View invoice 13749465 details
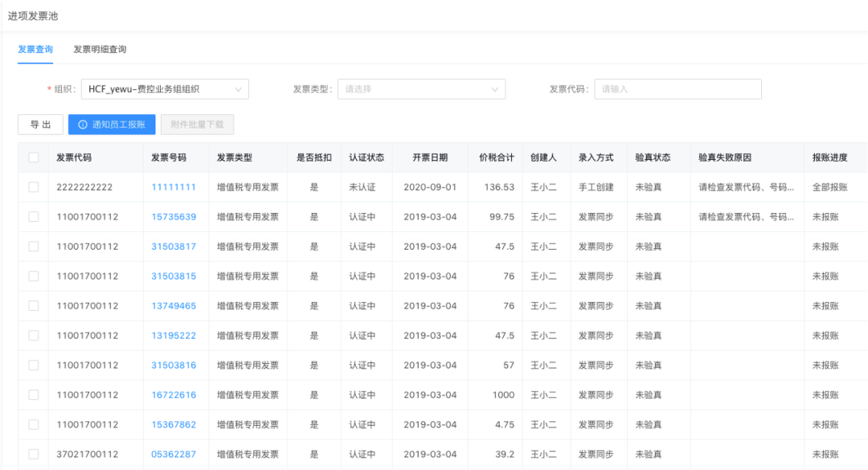The height and width of the screenshot is (470, 868). [x=174, y=306]
